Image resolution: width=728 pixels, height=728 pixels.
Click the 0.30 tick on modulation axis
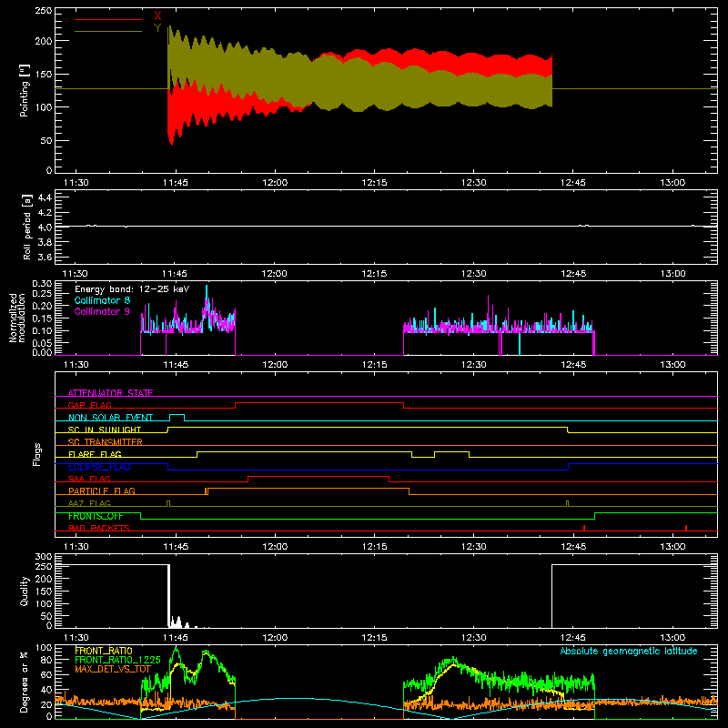point(42,284)
